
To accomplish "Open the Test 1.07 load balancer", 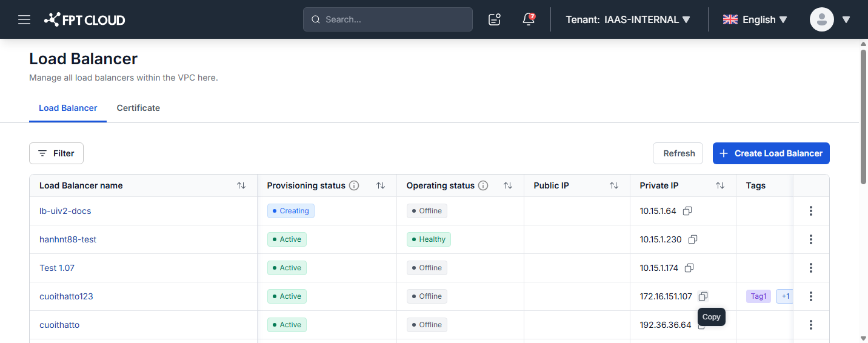I will pos(57,268).
